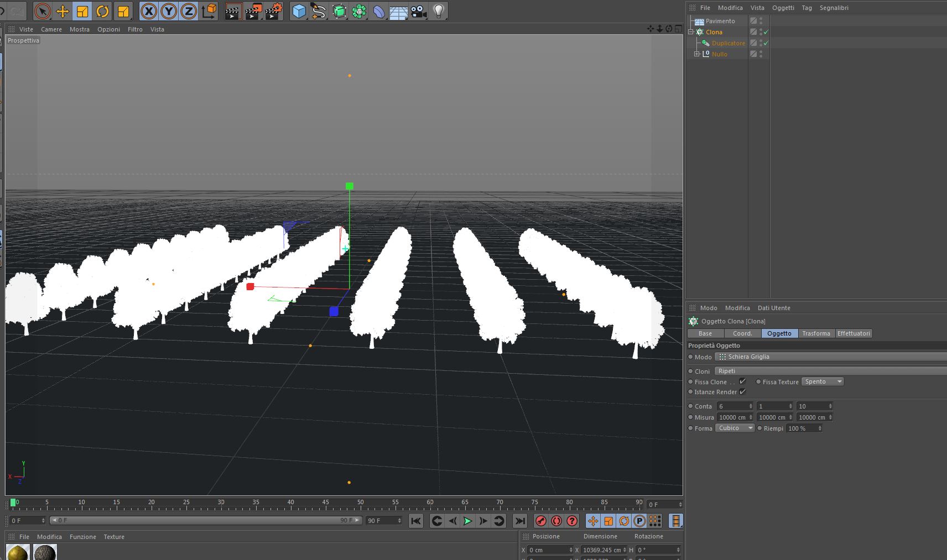Select the Duplicatore object
Image resolution: width=947 pixels, height=560 pixels.
729,43
